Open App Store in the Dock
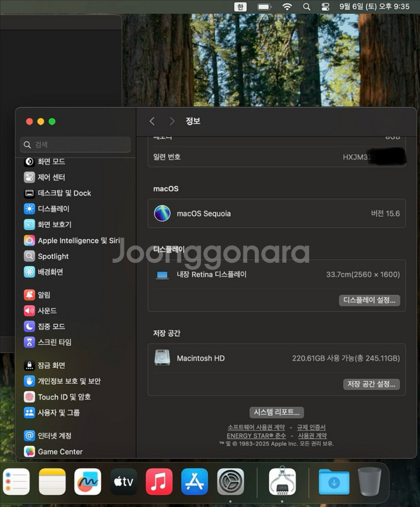This screenshot has width=420, height=507. 195,482
